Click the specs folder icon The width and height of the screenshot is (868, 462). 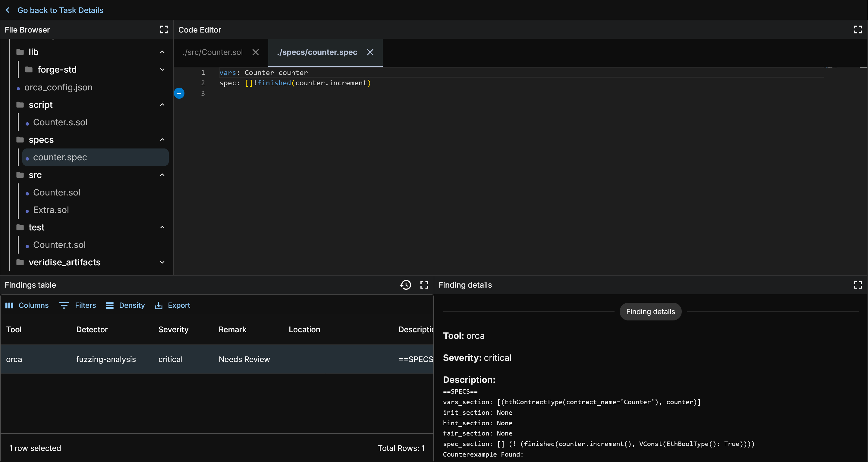click(x=20, y=140)
